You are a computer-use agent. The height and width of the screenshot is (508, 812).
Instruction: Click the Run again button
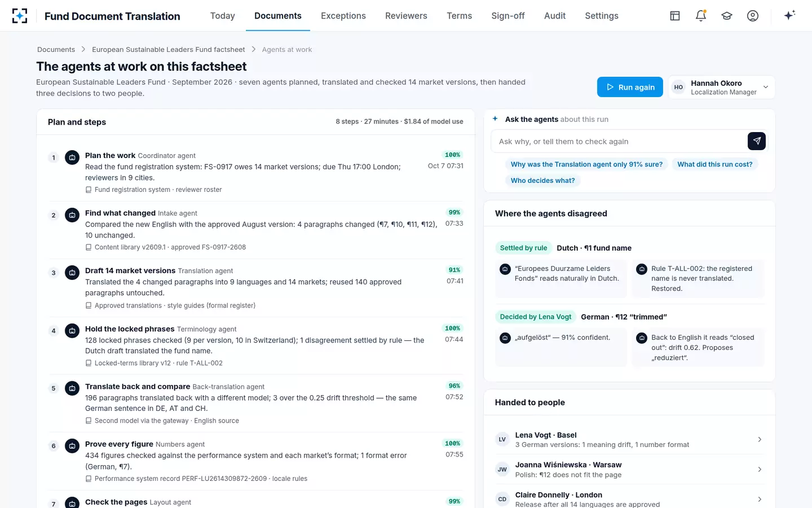coord(630,87)
